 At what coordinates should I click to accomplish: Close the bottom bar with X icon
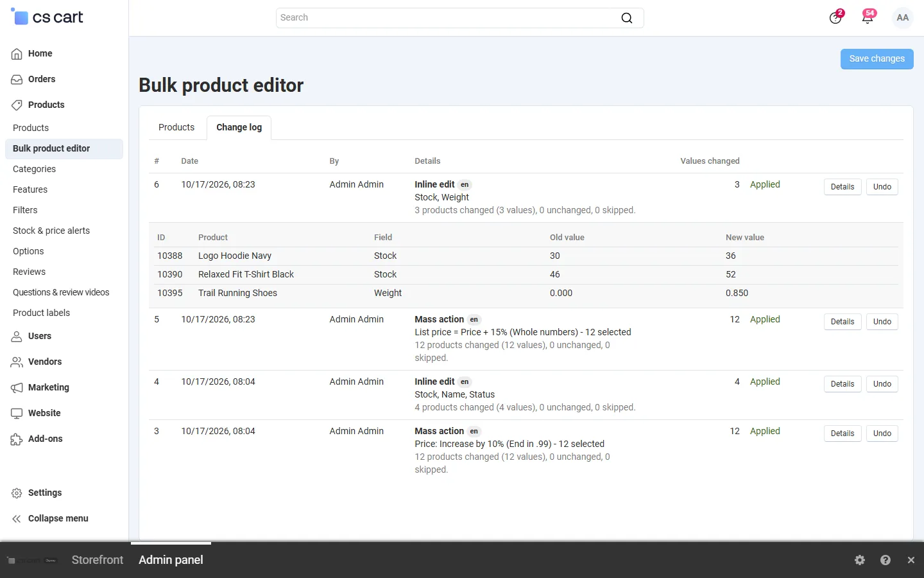coord(911,560)
